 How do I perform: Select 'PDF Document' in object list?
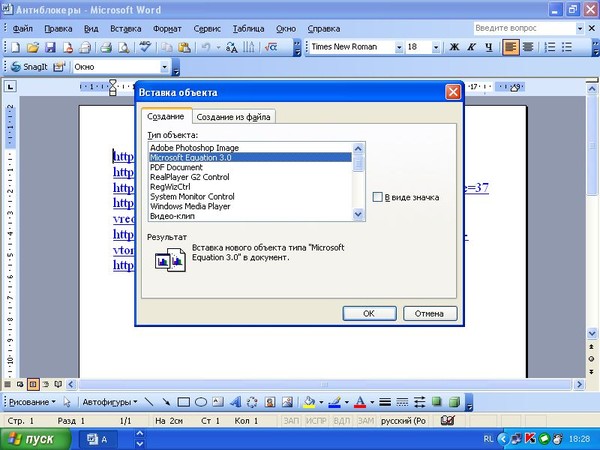250,167
